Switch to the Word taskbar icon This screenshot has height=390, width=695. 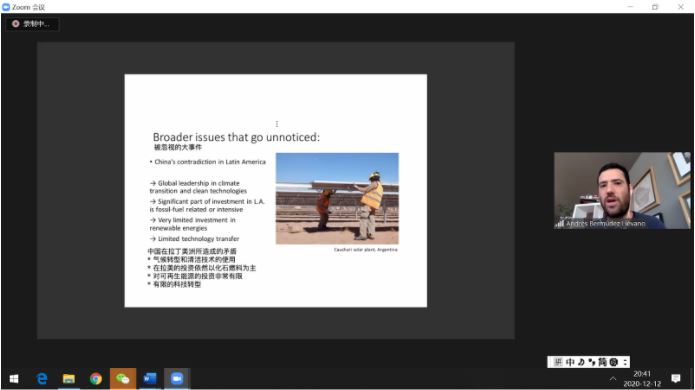[150, 379]
